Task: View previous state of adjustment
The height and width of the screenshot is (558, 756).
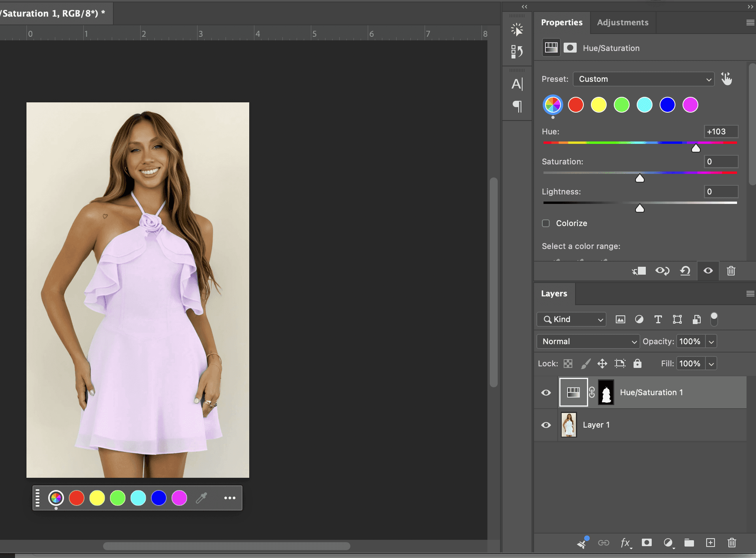Action: pyautogui.click(x=662, y=271)
